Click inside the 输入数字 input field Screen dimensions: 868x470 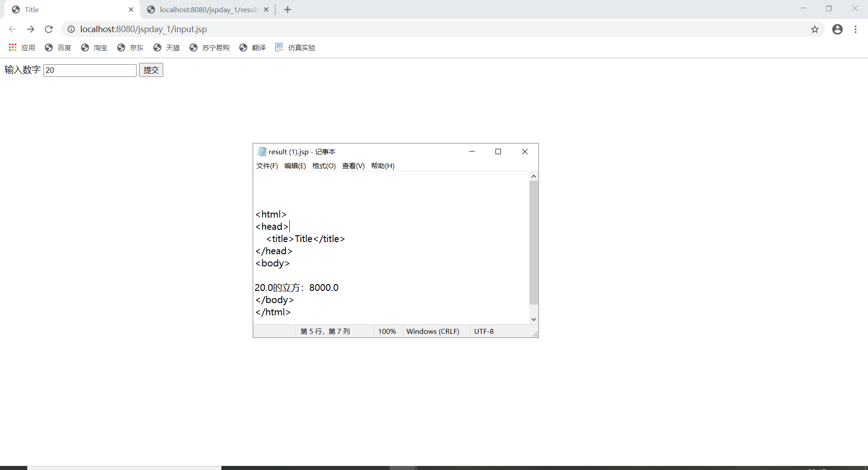point(89,70)
